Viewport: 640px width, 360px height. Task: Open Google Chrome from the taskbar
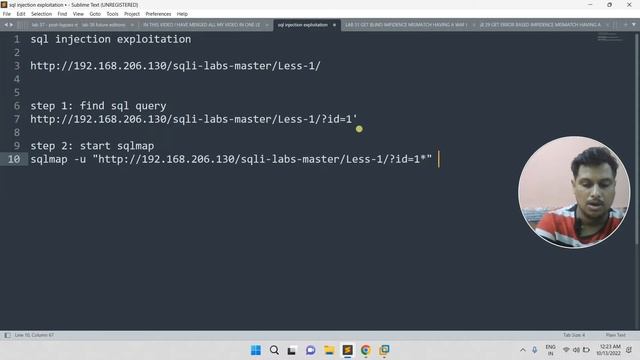pos(366,350)
